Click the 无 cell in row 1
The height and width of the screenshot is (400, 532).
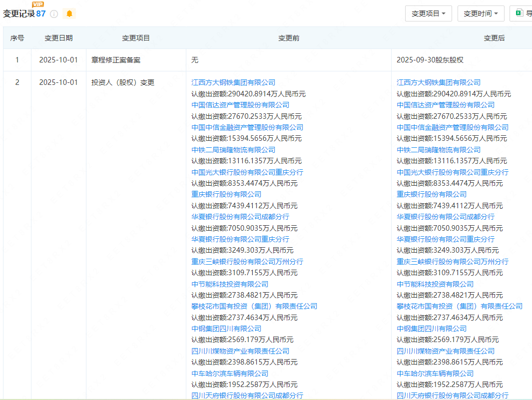click(x=195, y=60)
